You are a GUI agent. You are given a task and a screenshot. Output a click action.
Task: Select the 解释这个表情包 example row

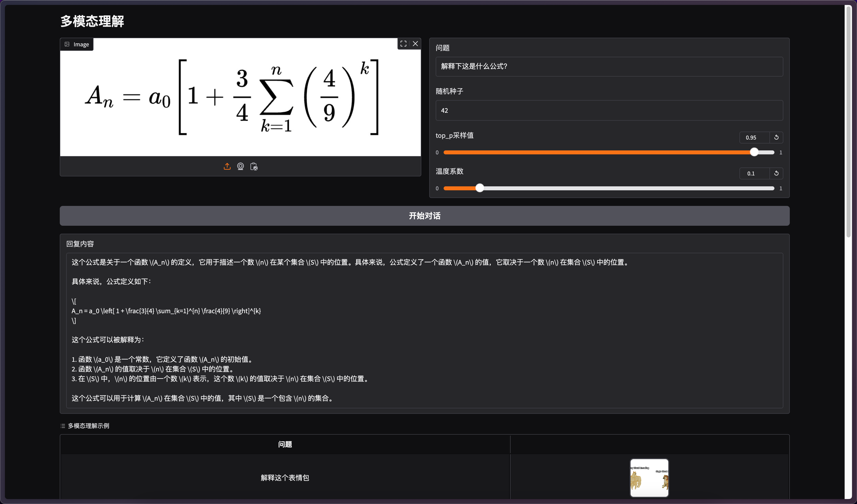pyautogui.click(x=285, y=477)
